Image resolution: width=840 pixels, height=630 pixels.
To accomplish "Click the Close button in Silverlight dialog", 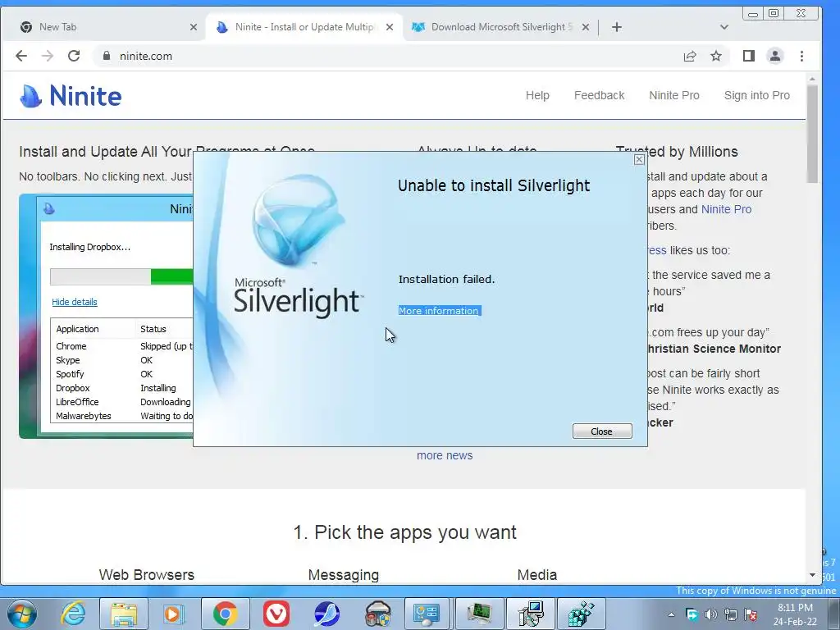I will point(602,431).
